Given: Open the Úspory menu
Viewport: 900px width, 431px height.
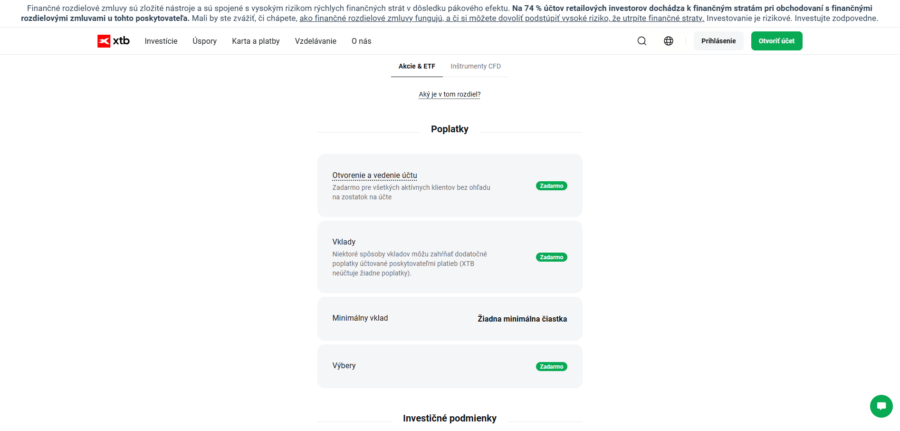Looking at the screenshot, I should pos(204,41).
